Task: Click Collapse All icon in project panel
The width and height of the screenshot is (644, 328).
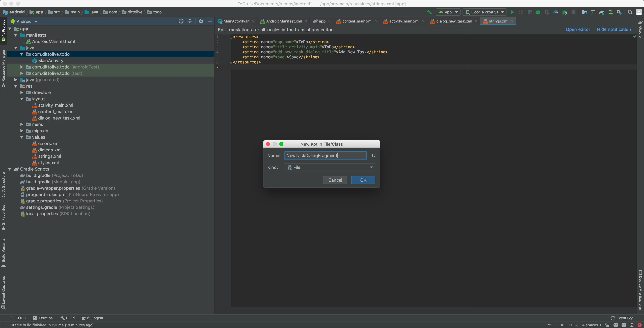Action: coord(190,21)
